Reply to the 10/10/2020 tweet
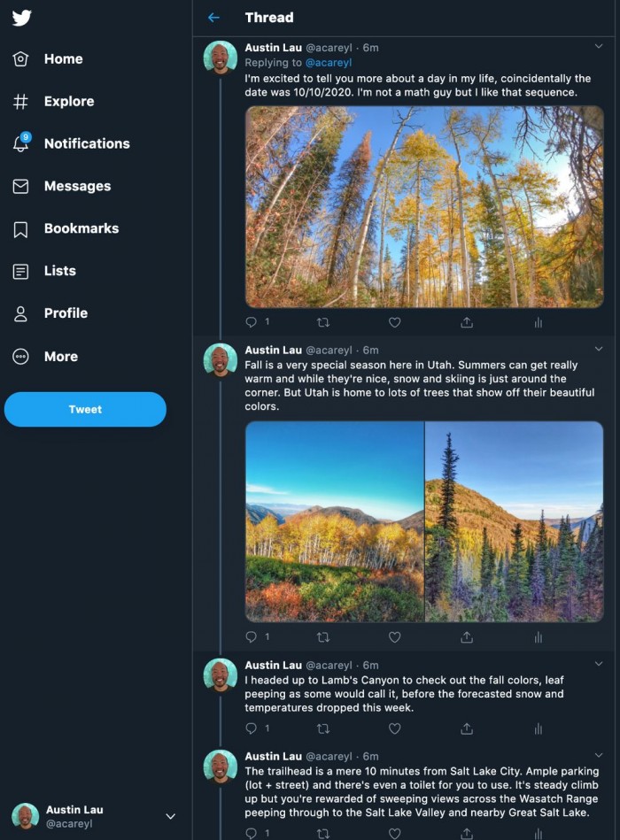Screen dimensions: 620x840 pos(252,323)
